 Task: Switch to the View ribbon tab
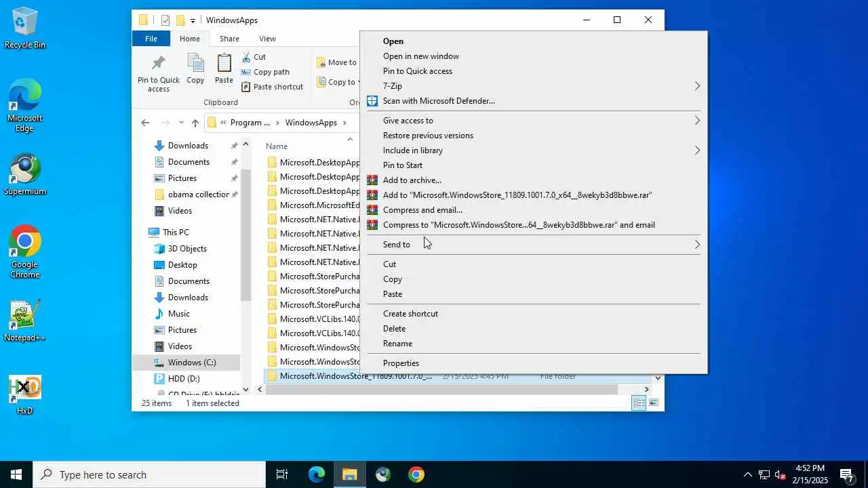[x=267, y=39]
